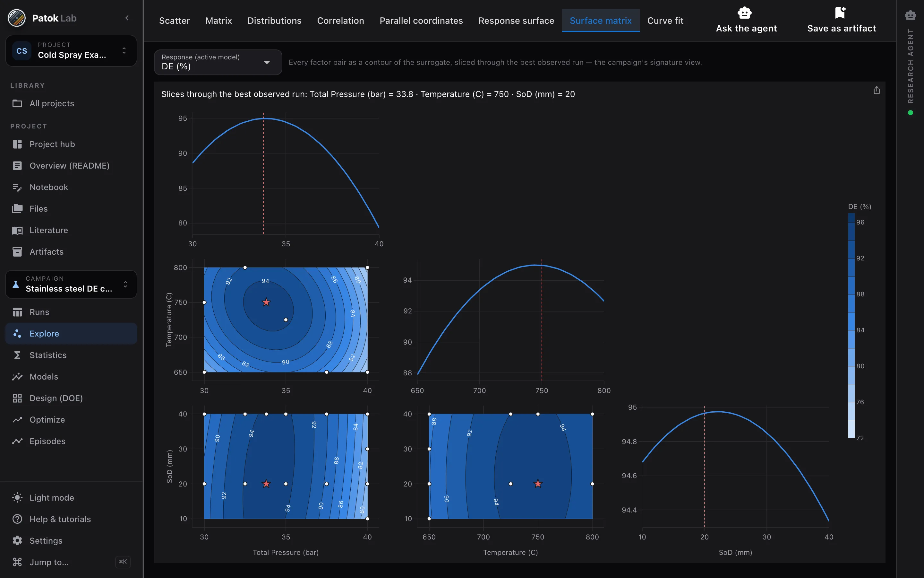Click the Jump to command icon
The height and width of the screenshot is (578, 924).
pos(17,562)
